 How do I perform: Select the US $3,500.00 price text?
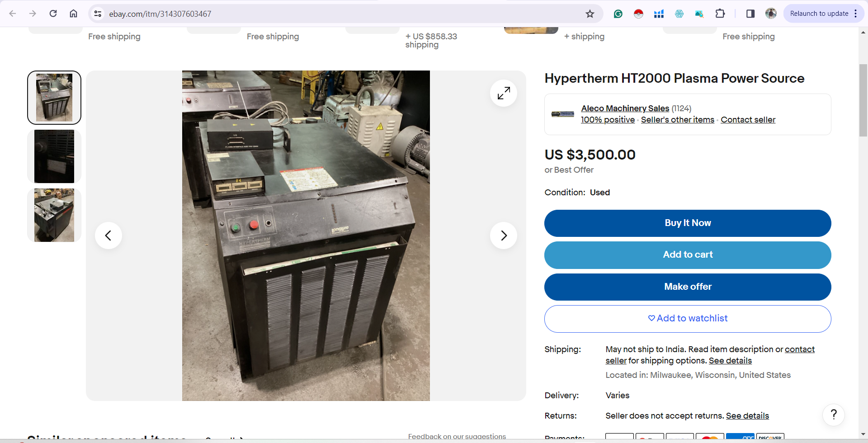[590, 155]
